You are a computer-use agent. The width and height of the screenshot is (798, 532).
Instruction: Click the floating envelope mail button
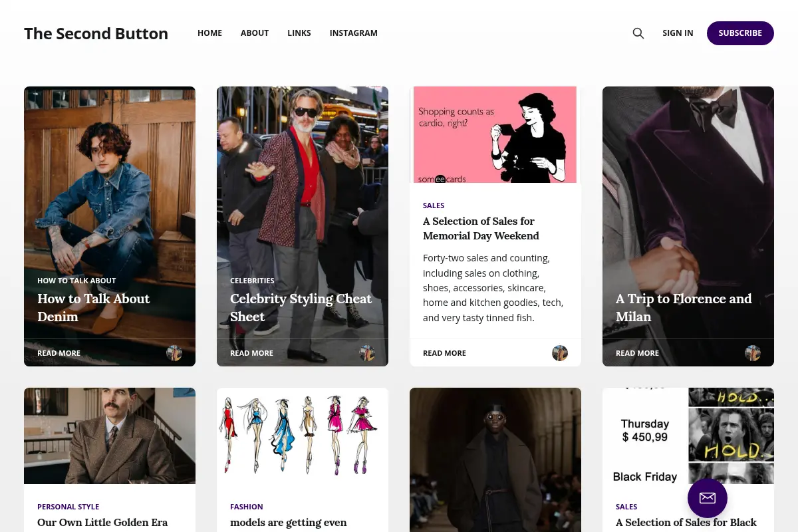tap(708, 498)
